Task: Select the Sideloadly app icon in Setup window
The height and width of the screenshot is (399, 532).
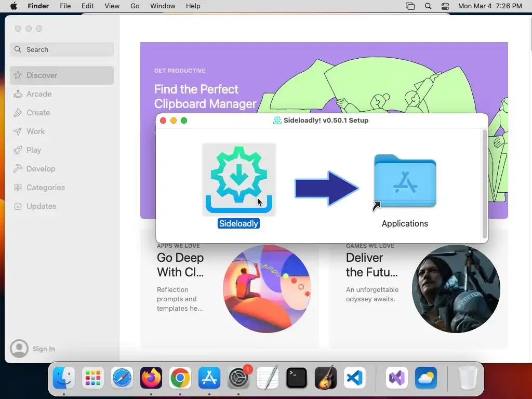Action: click(239, 179)
